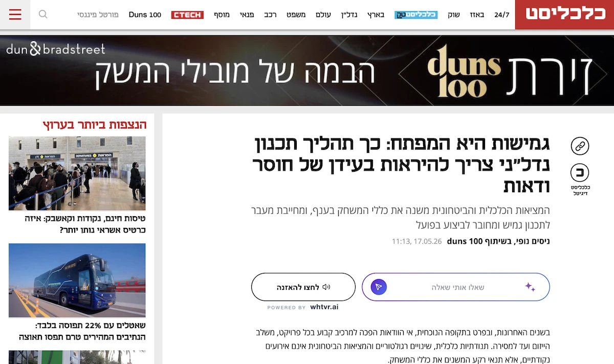Open the משפט menu item
The width and height of the screenshot is (614, 364).
tap(296, 15)
